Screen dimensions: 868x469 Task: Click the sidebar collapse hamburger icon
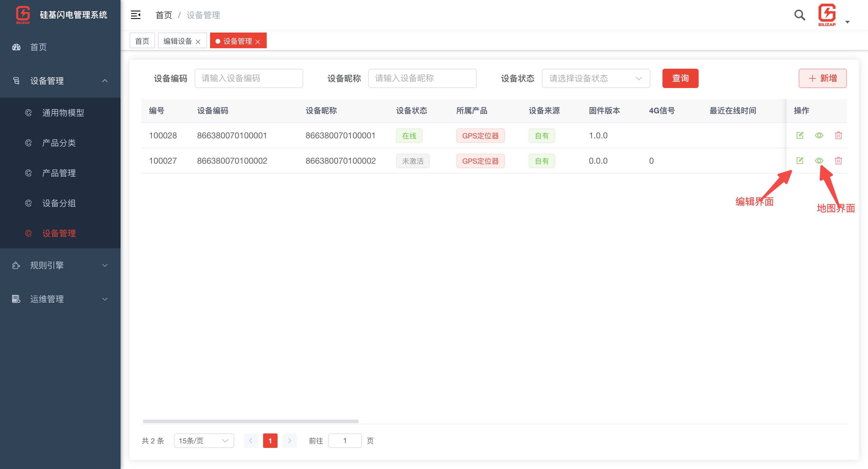point(135,15)
